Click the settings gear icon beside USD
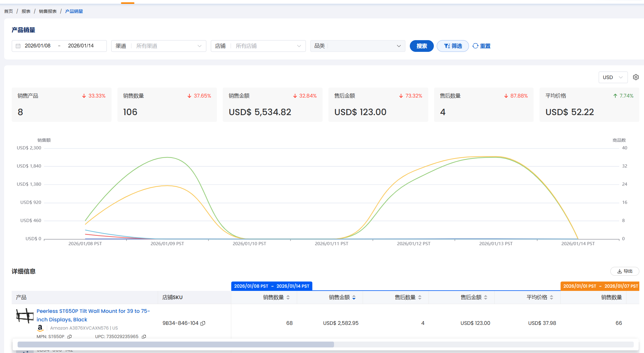Viewport: 644px width, 353px height. 636,77
